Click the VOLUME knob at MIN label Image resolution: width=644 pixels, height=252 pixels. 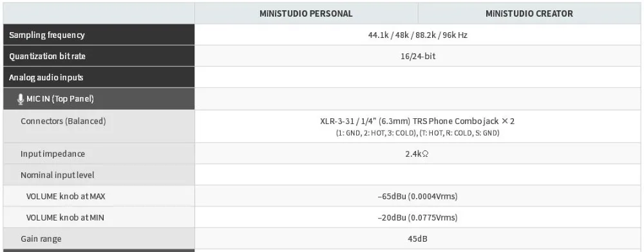[x=65, y=217]
